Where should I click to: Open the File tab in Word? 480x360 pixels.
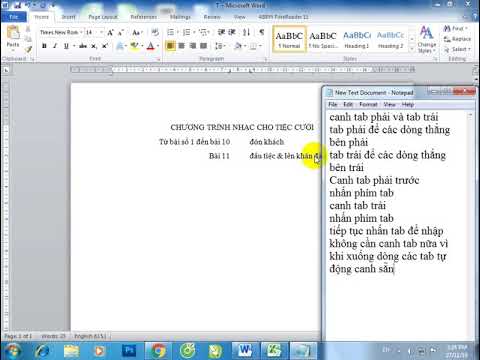point(14,17)
